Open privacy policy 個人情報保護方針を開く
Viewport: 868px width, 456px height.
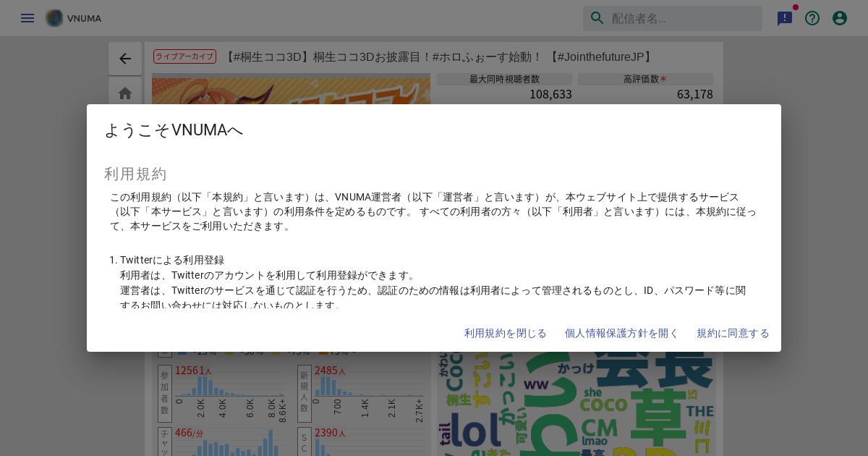622,333
